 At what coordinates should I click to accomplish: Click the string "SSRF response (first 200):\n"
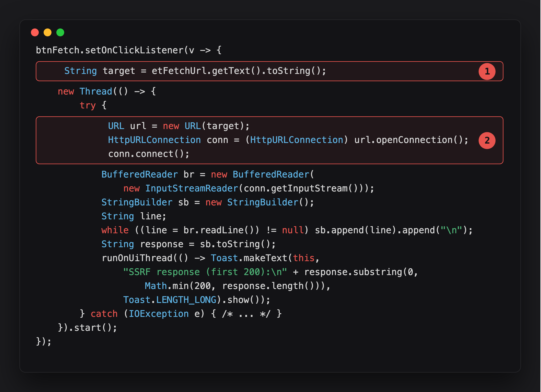(205, 272)
